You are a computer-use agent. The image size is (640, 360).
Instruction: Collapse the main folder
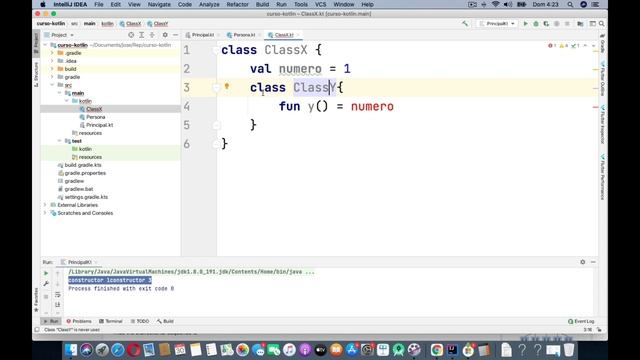pos(60,93)
